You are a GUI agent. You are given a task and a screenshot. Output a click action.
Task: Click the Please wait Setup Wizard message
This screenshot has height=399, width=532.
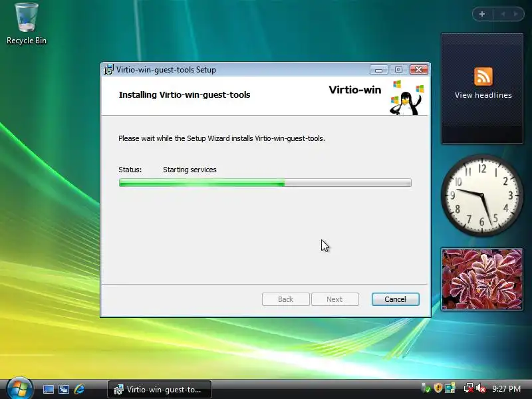(x=221, y=138)
